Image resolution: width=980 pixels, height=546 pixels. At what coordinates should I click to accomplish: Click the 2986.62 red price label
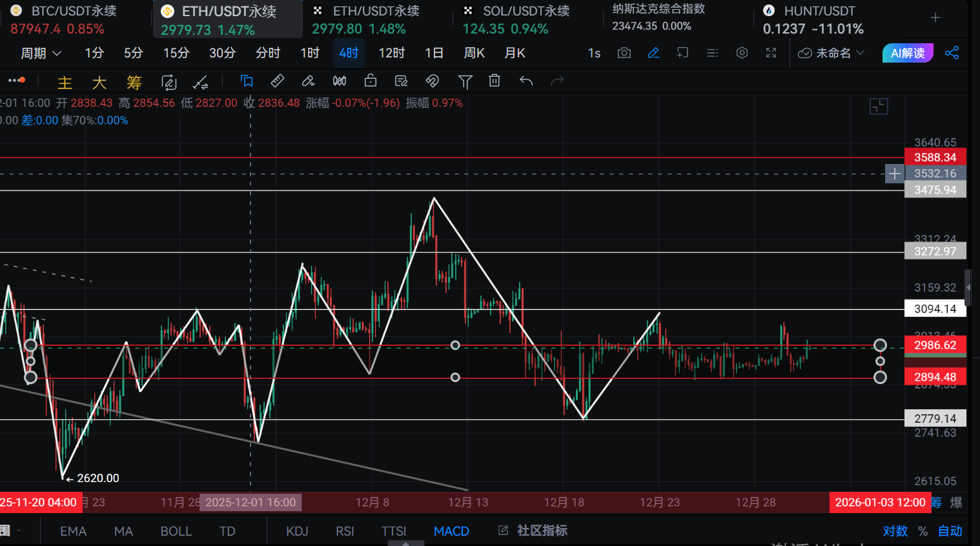(x=935, y=345)
